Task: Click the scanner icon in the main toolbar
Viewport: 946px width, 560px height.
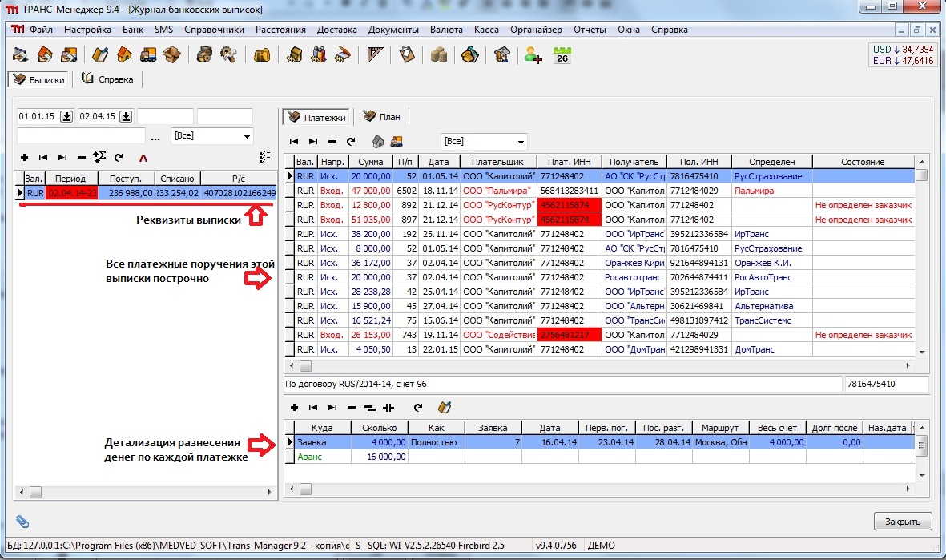Action: (x=343, y=55)
